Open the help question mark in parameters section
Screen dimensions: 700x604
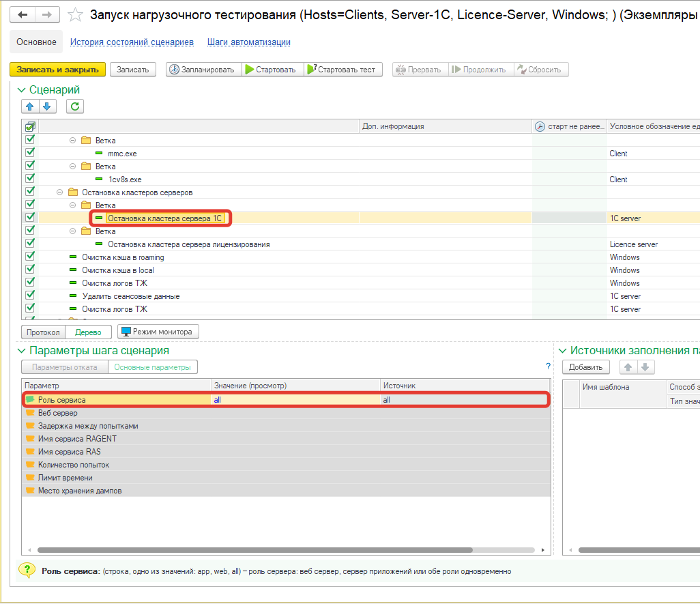pos(548,366)
